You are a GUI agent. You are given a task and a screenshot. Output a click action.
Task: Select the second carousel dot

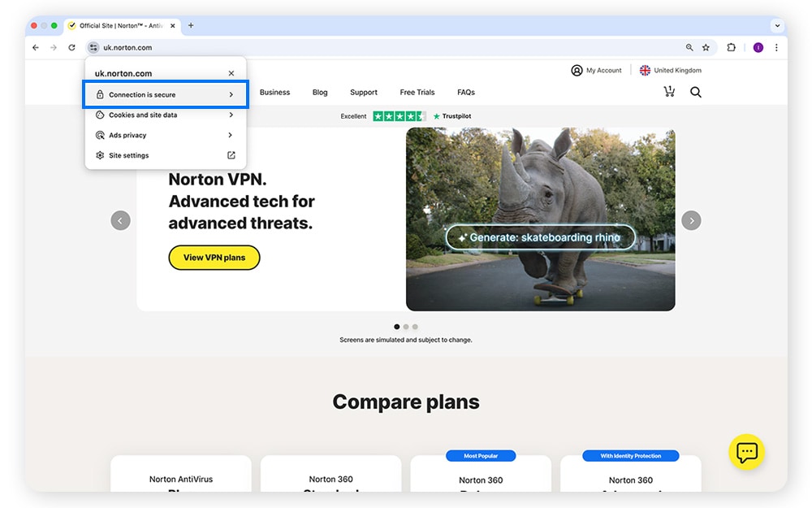coord(406,327)
